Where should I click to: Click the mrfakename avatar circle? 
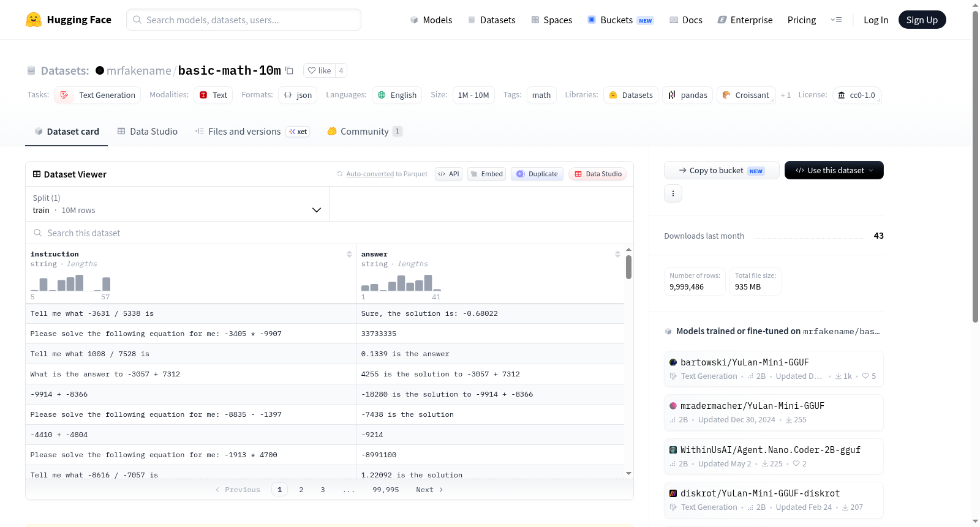point(100,70)
